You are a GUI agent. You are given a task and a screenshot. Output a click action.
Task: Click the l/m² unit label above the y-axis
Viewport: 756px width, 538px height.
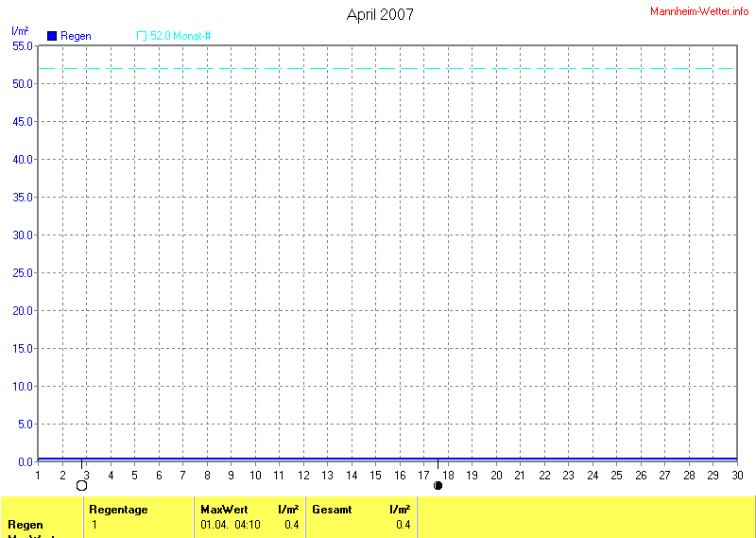point(20,31)
